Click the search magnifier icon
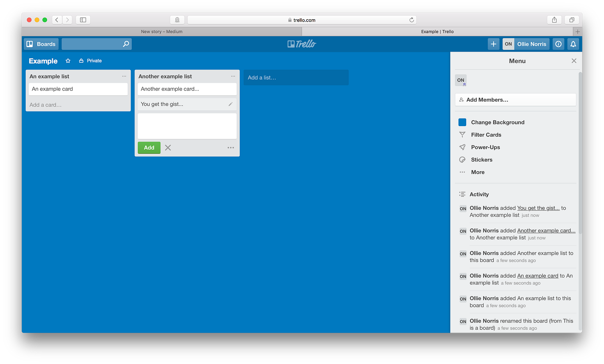The width and height of the screenshot is (604, 364). 126,44
